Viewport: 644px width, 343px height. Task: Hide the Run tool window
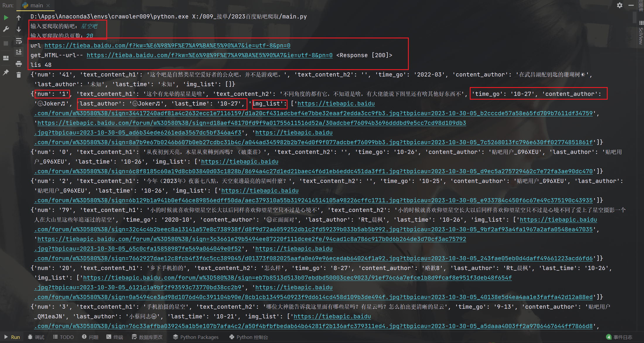pos(631,5)
